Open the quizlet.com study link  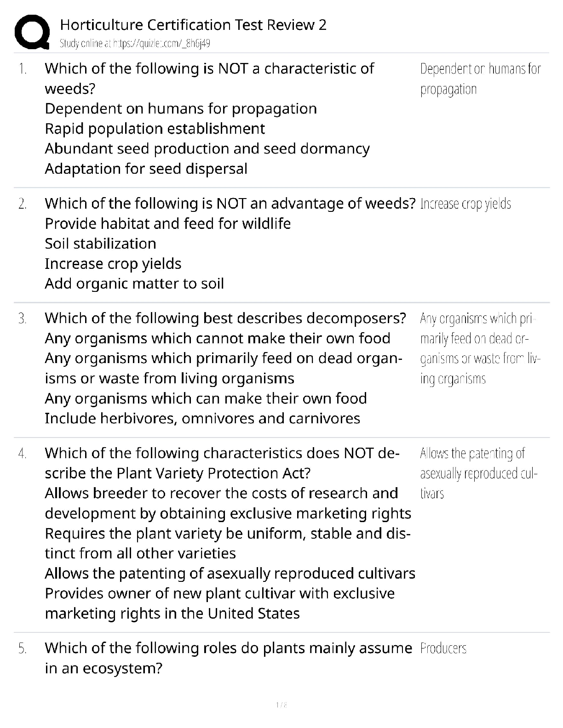coord(135,44)
